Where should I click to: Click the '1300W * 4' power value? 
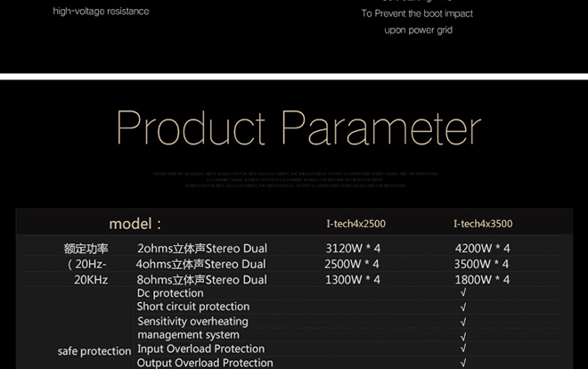coord(353,280)
